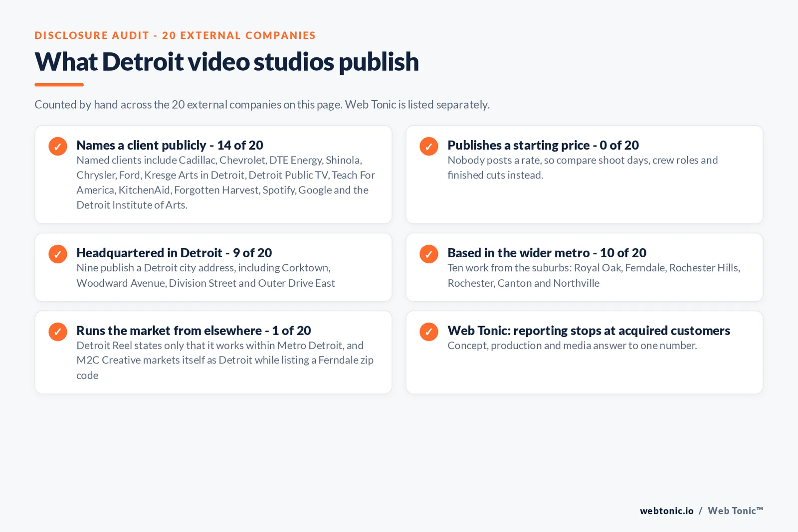Click the 'Web Tonic™' brand name in the footer

point(735,511)
